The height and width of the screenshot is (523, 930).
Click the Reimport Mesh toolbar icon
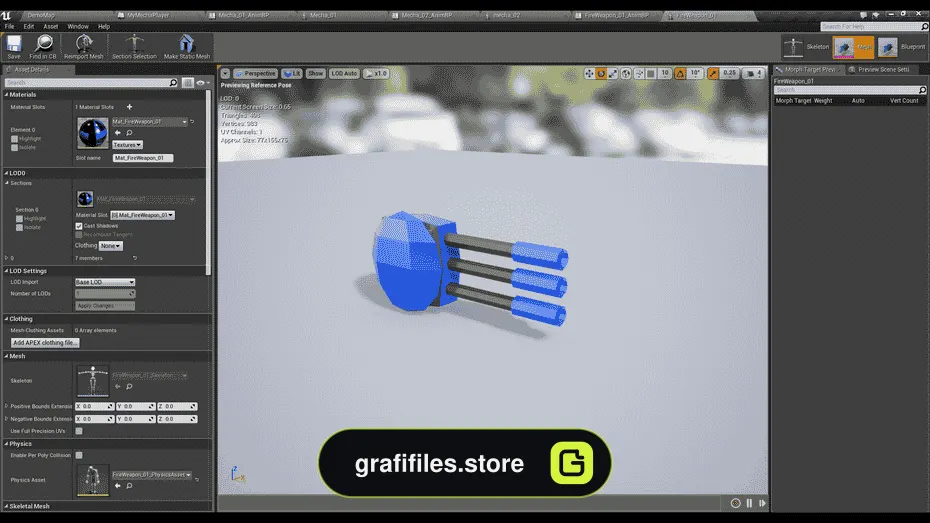pyautogui.click(x=84, y=47)
